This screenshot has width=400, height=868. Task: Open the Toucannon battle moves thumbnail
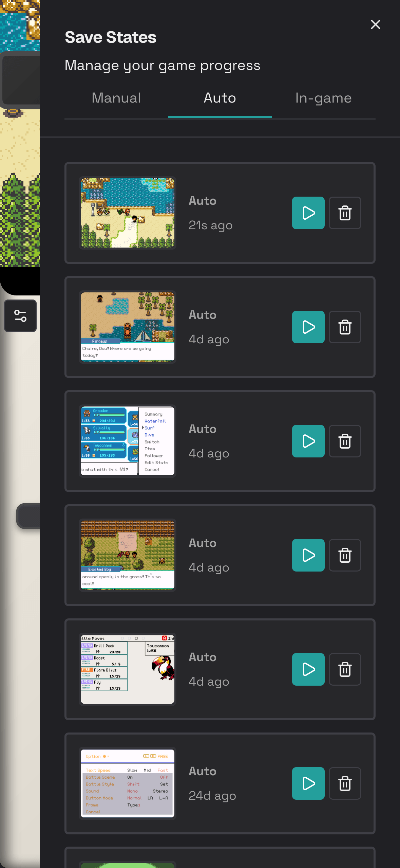[x=128, y=669]
